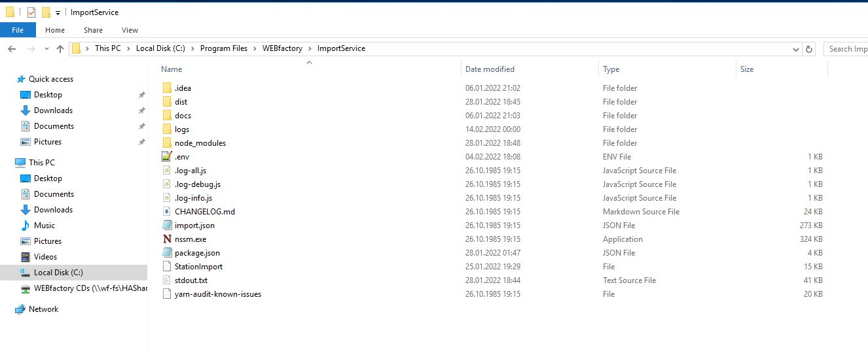
Task: Click the arrow after WEBfactory breadcrumb
Action: 310,48
